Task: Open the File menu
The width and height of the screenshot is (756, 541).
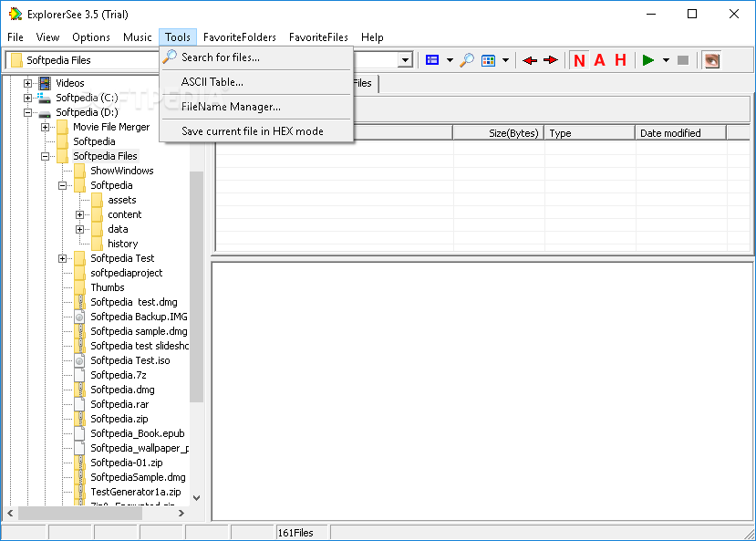Action: coord(16,37)
